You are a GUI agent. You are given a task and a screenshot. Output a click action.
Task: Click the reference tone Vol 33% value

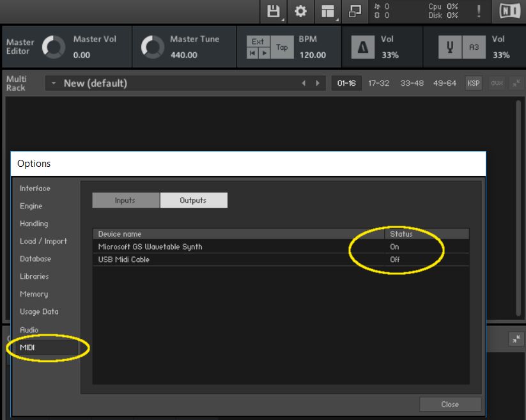coord(501,55)
